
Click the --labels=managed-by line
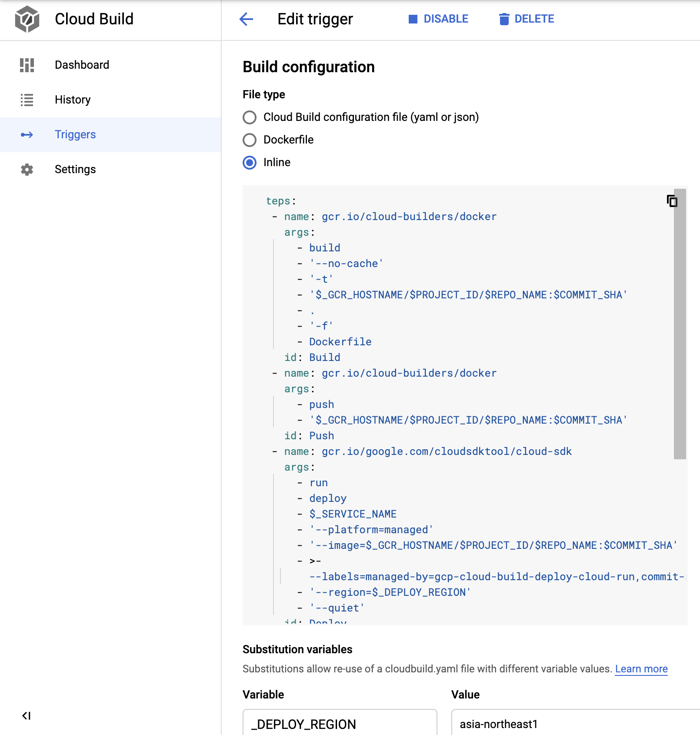coord(497,577)
